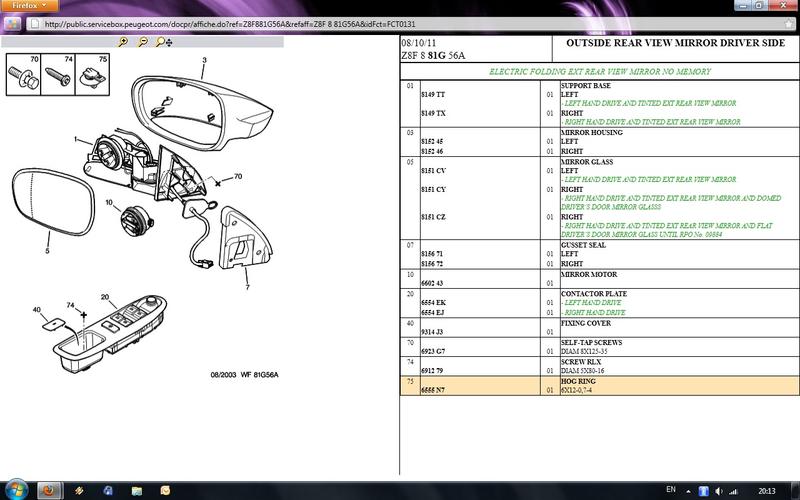Click callout number 10 near the mirror motor
800x500 pixels.
tap(109, 203)
